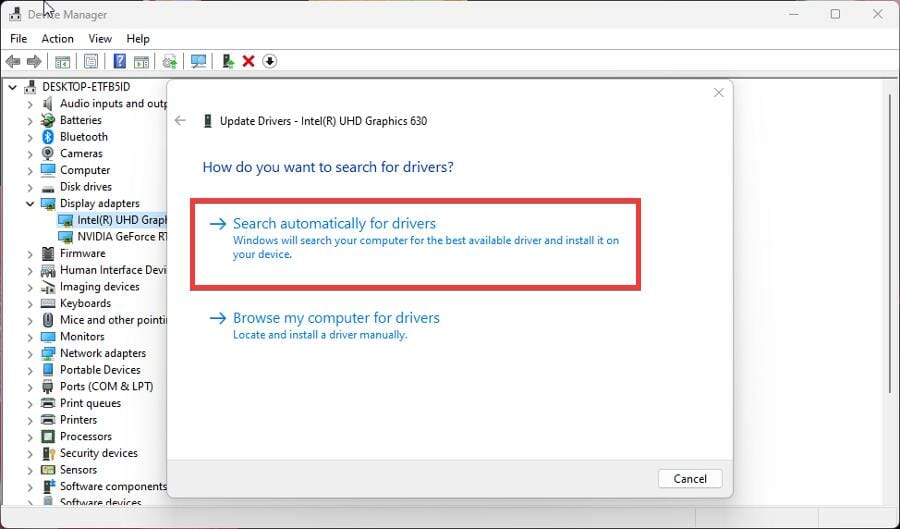Toggle the Show/Hide Console Tree toolbar icon
Image resolution: width=900 pixels, height=529 pixels.
(63, 61)
